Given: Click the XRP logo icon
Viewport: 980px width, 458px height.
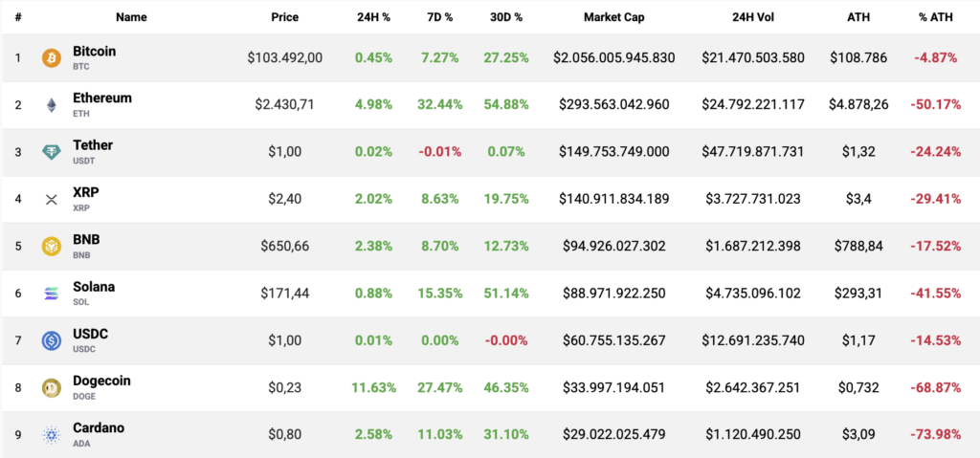Looking at the screenshot, I should pos(52,199).
